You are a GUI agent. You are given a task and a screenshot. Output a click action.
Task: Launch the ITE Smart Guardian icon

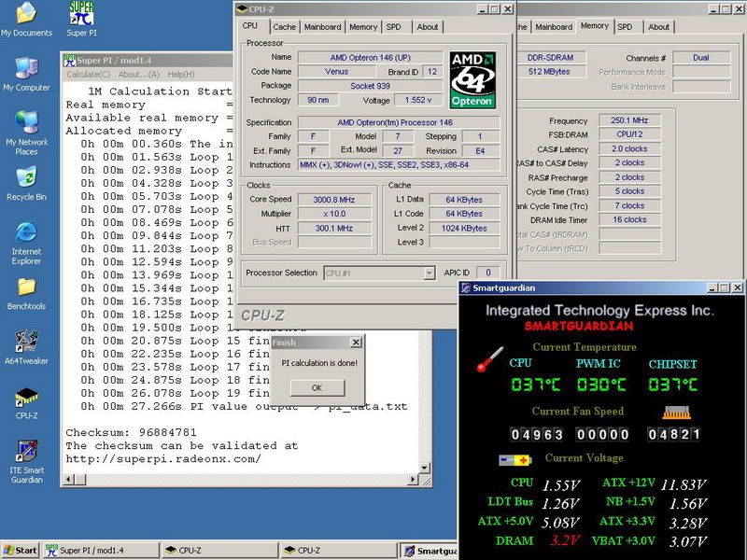tap(26, 452)
